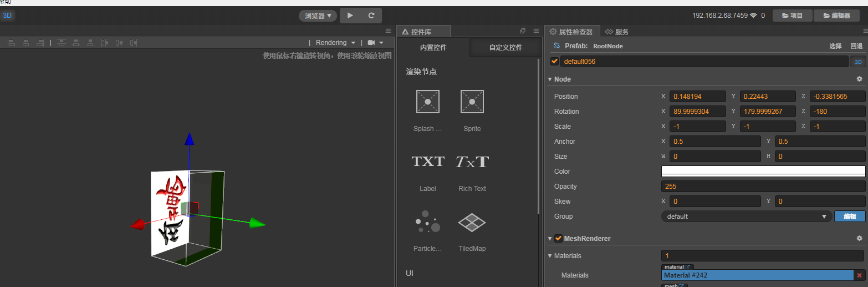Click the Prefab 回退 button
The width and height of the screenshot is (868, 287).
856,46
